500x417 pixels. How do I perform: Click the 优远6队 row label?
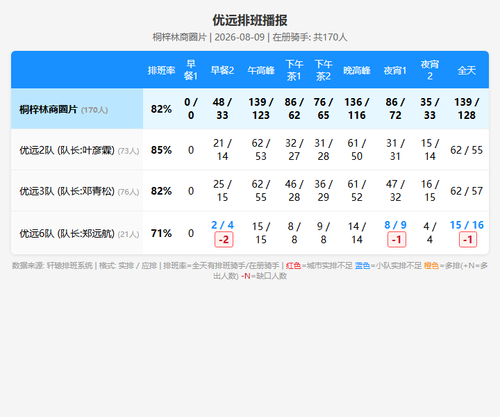79,233
